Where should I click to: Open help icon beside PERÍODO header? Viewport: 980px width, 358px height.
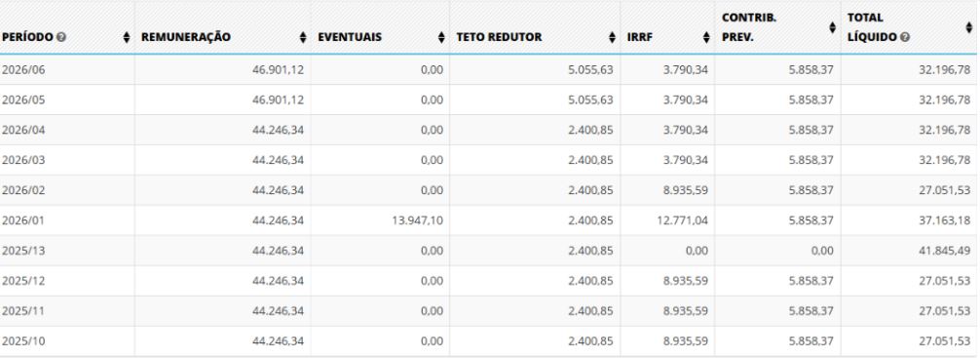pyautogui.click(x=61, y=37)
